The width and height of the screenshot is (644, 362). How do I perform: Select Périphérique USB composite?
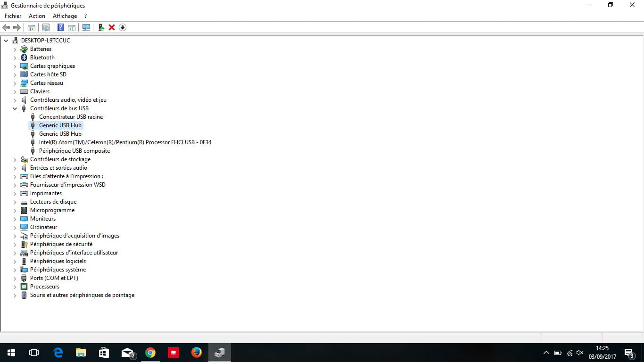click(x=74, y=151)
